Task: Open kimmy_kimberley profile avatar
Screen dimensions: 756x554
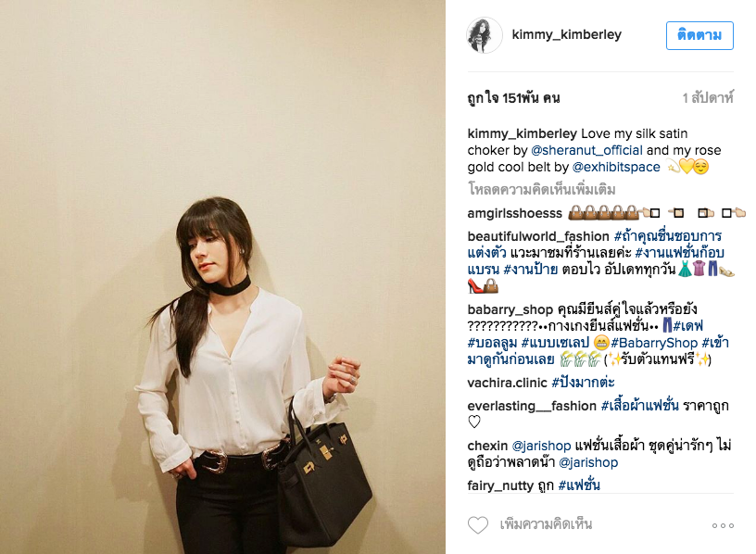Action: pos(484,34)
